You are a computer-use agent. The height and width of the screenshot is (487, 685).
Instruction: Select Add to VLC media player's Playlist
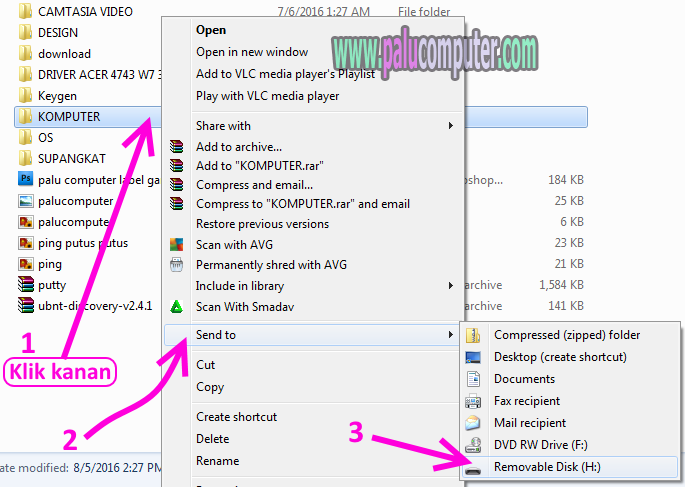[x=286, y=74]
